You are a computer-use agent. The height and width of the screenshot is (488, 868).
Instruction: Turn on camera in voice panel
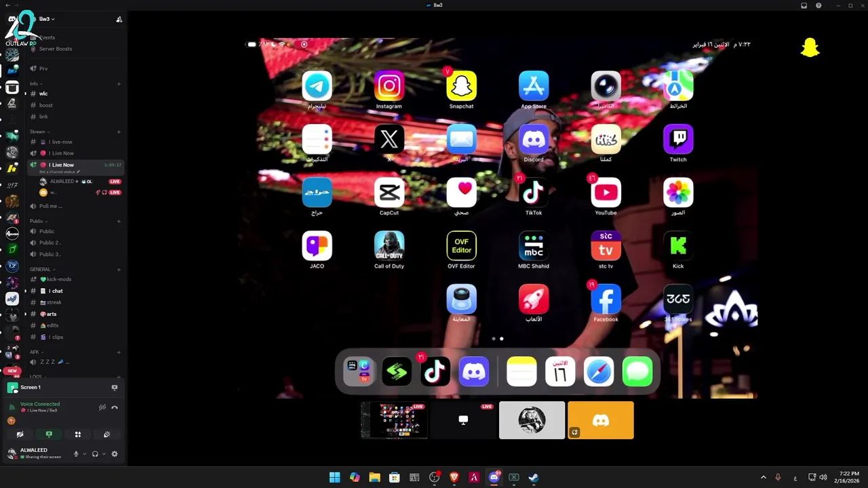coord(20,434)
